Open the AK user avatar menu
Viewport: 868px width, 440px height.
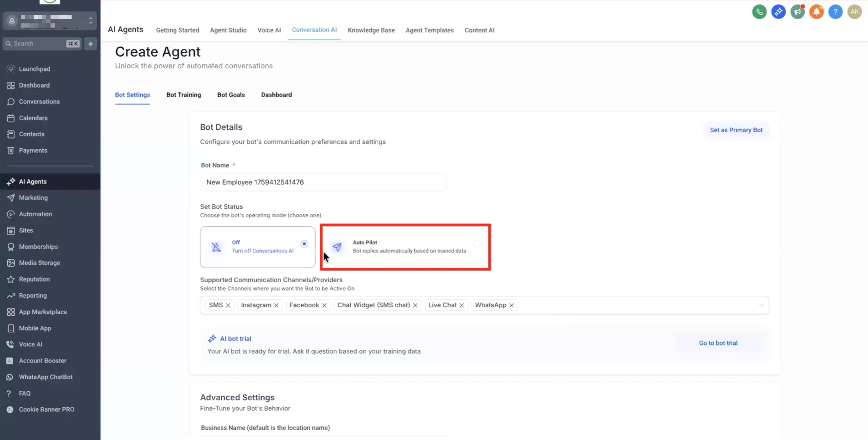click(854, 12)
